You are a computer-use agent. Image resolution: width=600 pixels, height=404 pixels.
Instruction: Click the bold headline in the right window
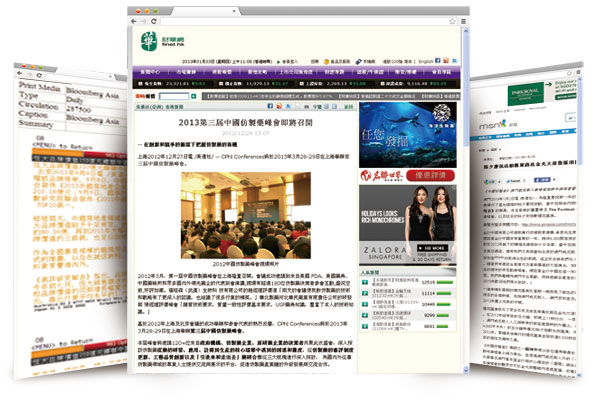click(x=530, y=164)
